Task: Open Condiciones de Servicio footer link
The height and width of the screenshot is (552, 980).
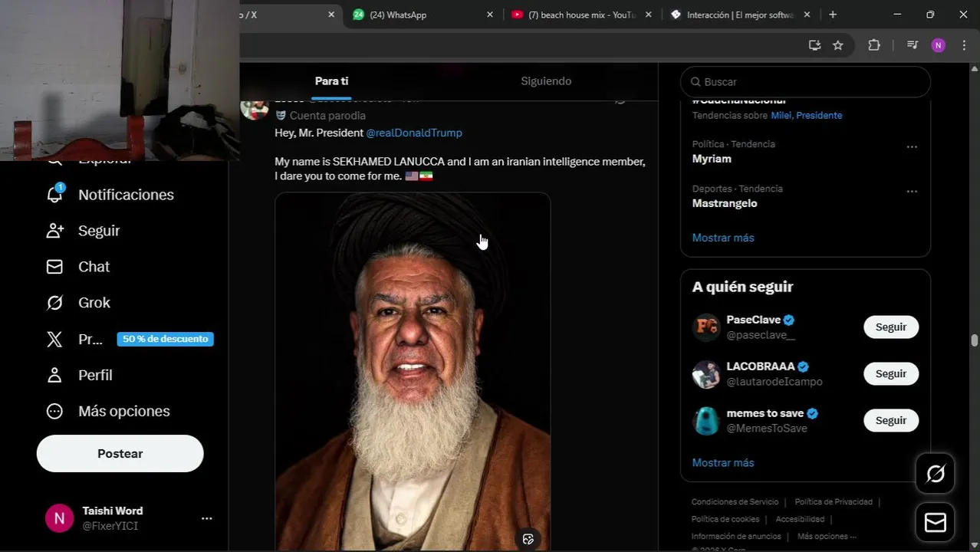Action: tap(735, 502)
